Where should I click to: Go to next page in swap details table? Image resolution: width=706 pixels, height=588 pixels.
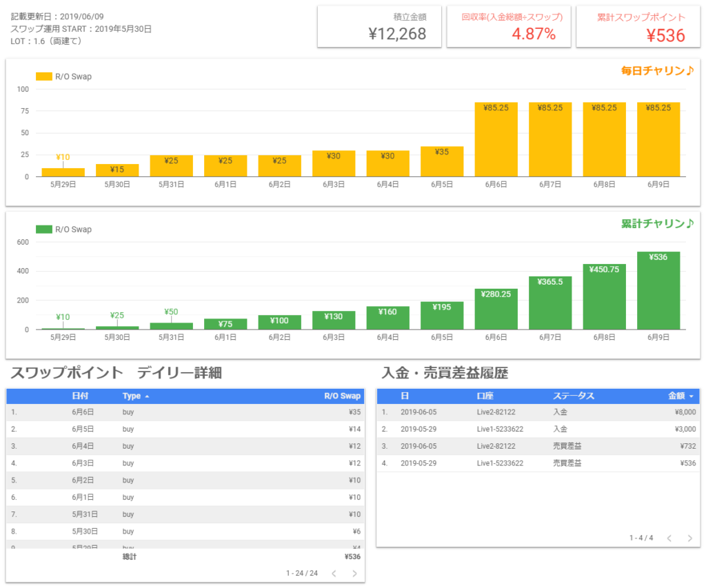click(x=354, y=573)
